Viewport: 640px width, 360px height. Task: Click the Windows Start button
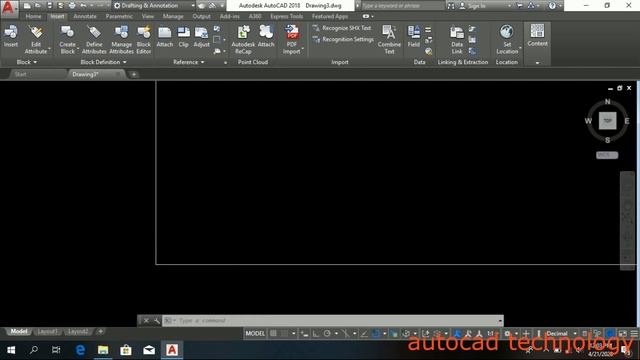11,350
